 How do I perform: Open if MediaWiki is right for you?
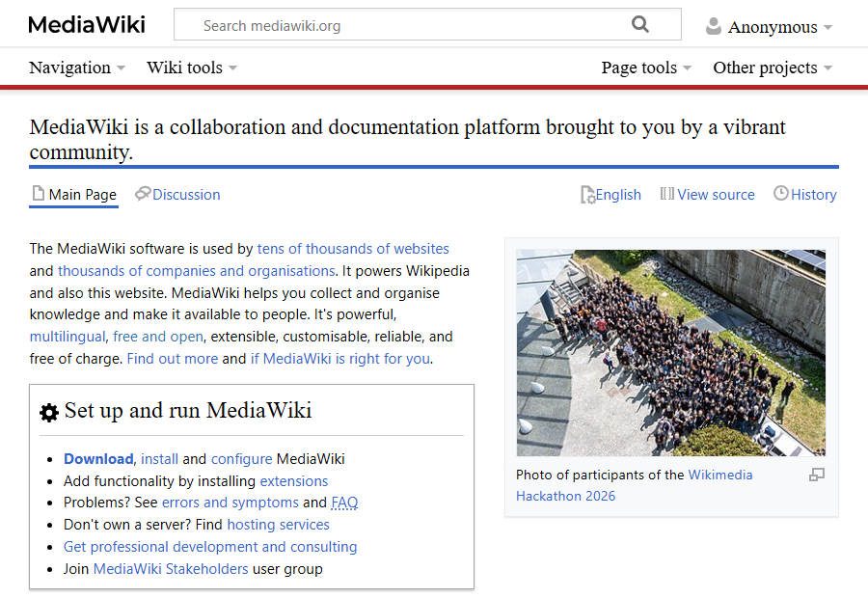click(340, 359)
